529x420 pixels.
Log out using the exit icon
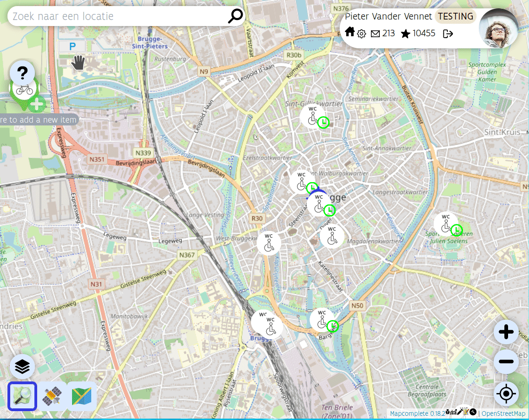click(448, 33)
